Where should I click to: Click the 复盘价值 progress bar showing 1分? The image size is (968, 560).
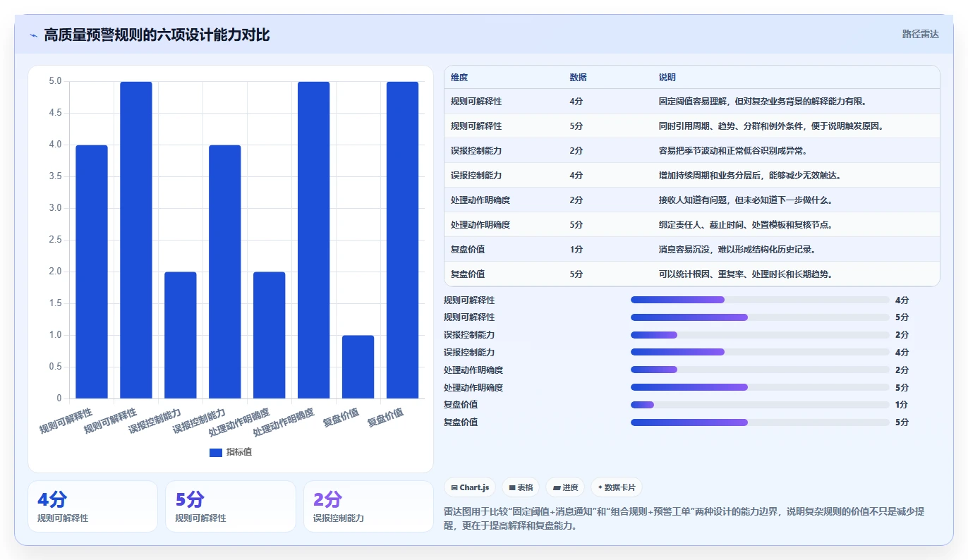pyautogui.click(x=760, y=405)
